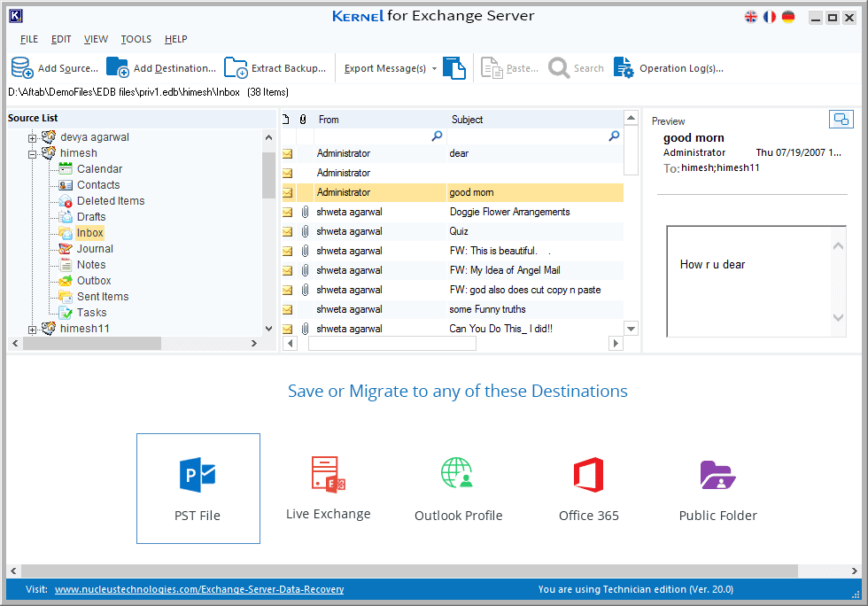Image resolution: width=868 pixels, height=606 pixels.
Task: Click the Subject column search icon
Action: [x=614, y=136]
